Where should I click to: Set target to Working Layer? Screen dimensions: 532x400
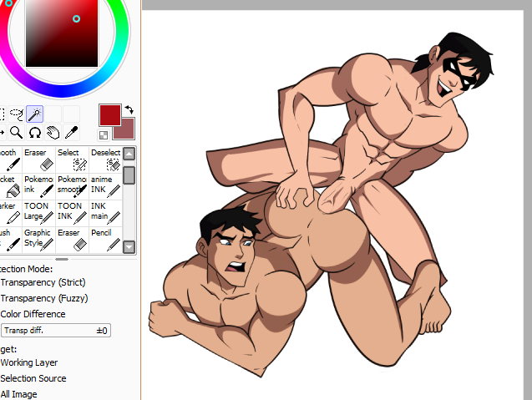click(33, 362)
